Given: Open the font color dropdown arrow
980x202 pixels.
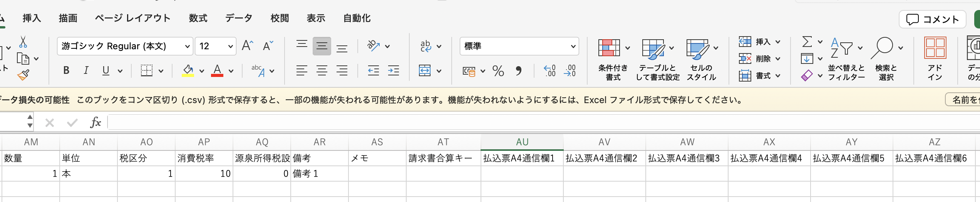Looking at the screenshot, I should coord(231,71).
